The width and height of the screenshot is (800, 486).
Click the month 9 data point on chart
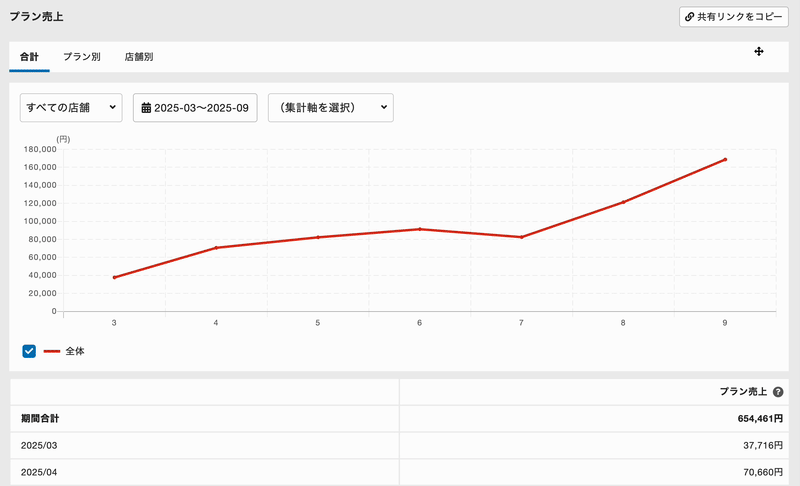[x=725, y=159]
